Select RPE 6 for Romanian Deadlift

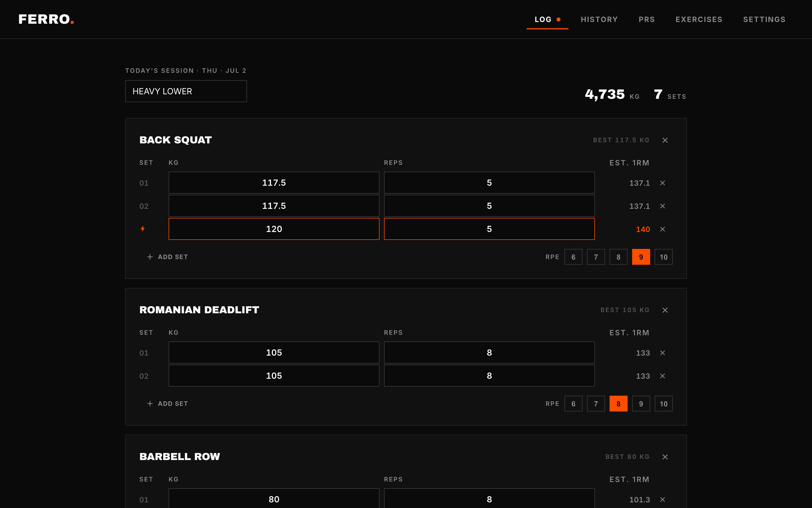[x=573, y=404]
